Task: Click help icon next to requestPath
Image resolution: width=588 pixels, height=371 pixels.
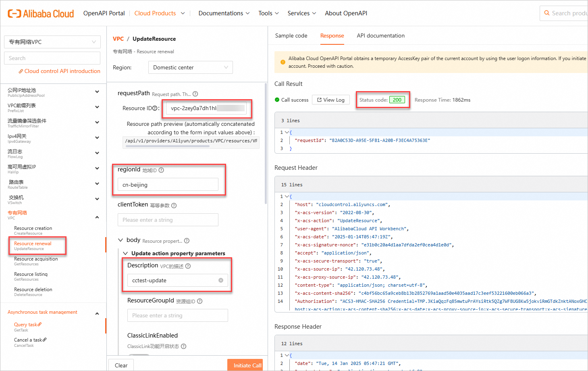Action: (x=195, y=94)
